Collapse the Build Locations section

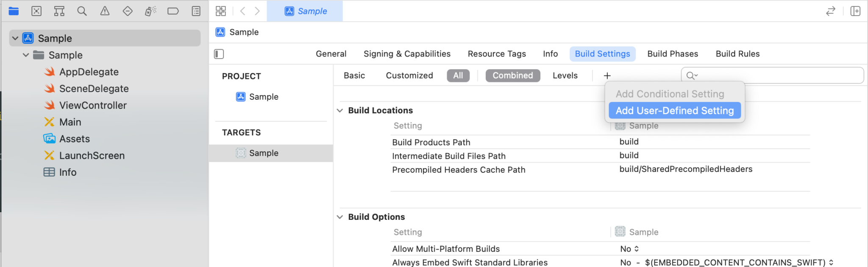340,110
